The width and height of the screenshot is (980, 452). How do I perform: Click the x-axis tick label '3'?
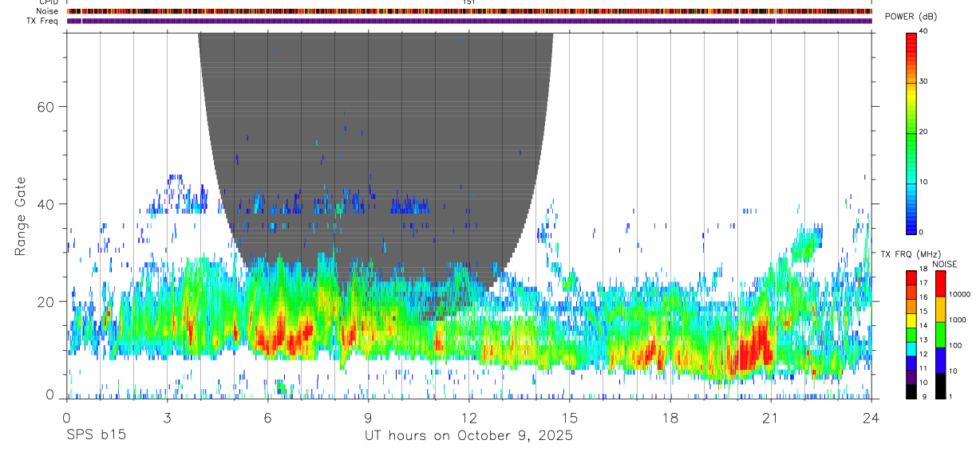pos(167,417)
